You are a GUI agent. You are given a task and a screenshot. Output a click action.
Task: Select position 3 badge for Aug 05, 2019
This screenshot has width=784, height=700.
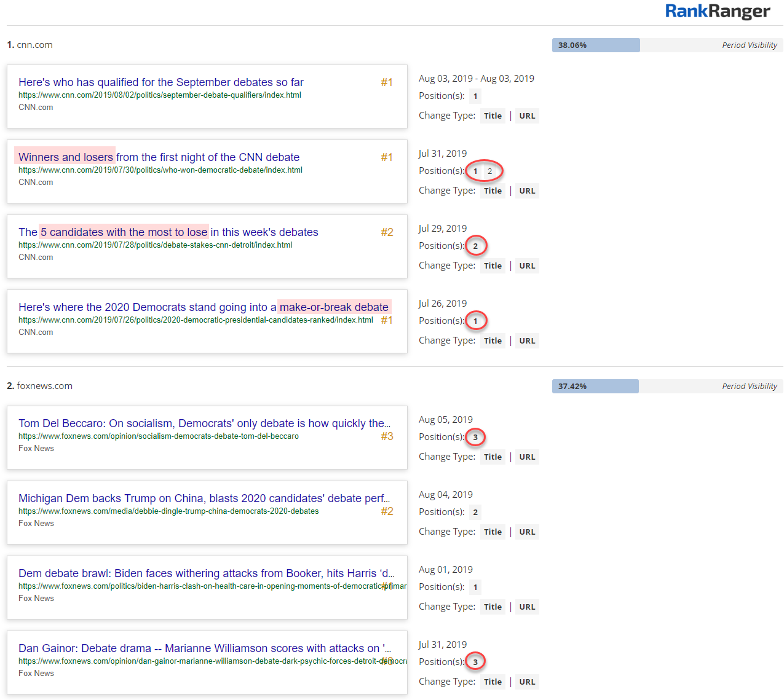[x=475, y=437]
